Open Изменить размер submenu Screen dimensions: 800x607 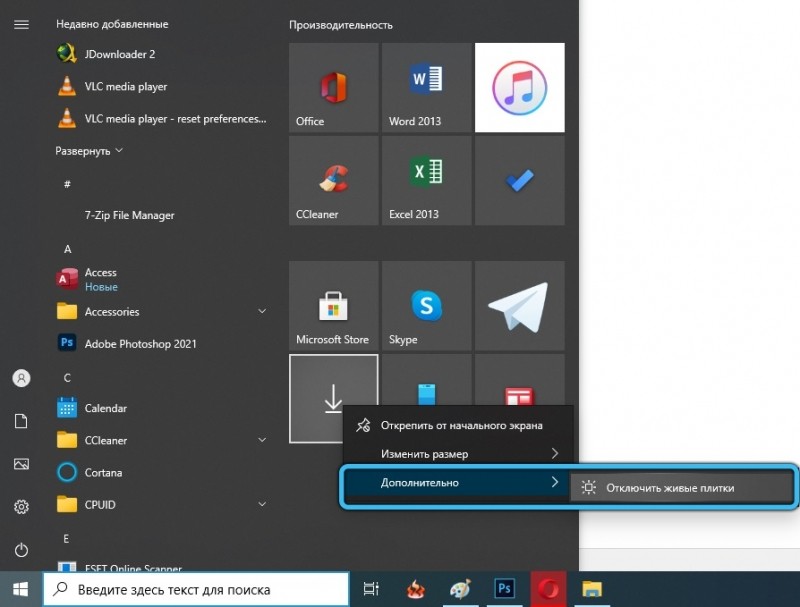coord(458,453)
